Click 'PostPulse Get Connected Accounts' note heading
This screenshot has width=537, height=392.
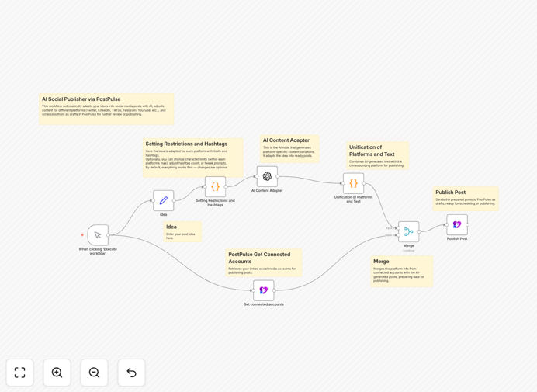tap(259, 258)
